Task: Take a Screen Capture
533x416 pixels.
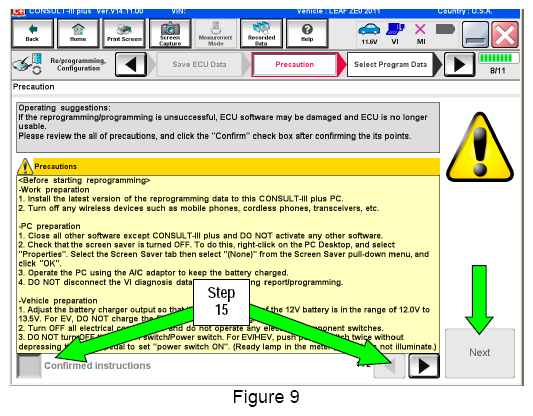Action: pyautogui.click(x=170, y=33)
